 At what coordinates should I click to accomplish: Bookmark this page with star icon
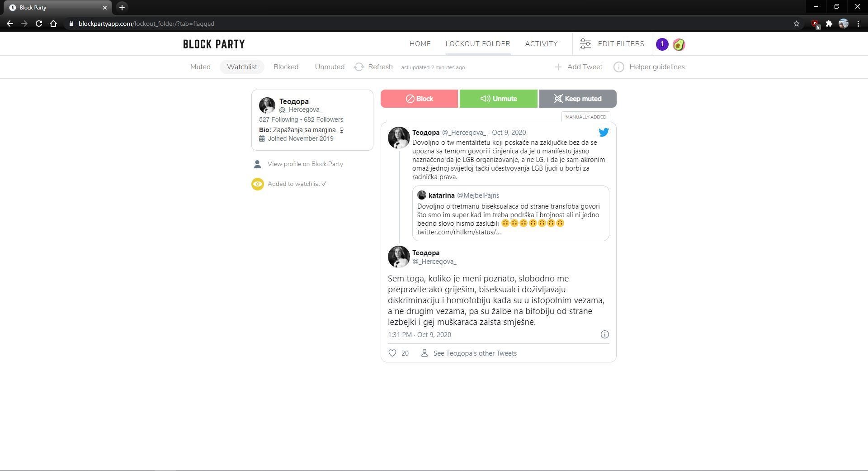coord(797,24)
